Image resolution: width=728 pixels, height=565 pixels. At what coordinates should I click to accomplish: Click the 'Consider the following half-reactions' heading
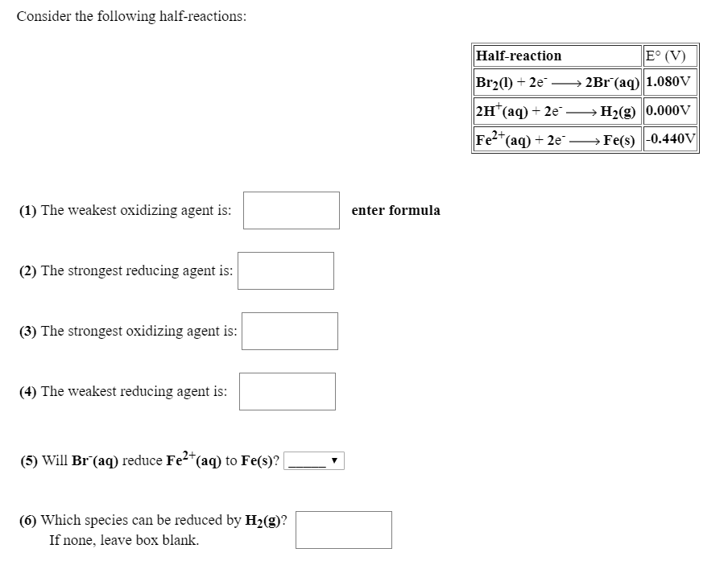pyautogui.click(x=134, y=15)
